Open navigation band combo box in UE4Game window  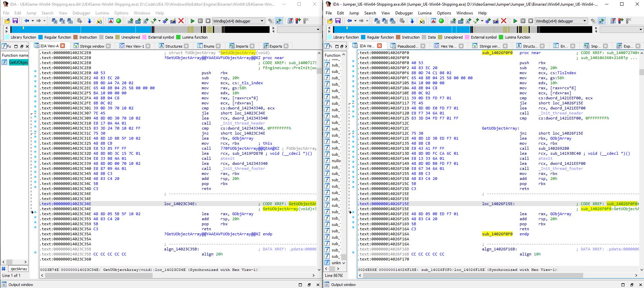pos(299,30)
